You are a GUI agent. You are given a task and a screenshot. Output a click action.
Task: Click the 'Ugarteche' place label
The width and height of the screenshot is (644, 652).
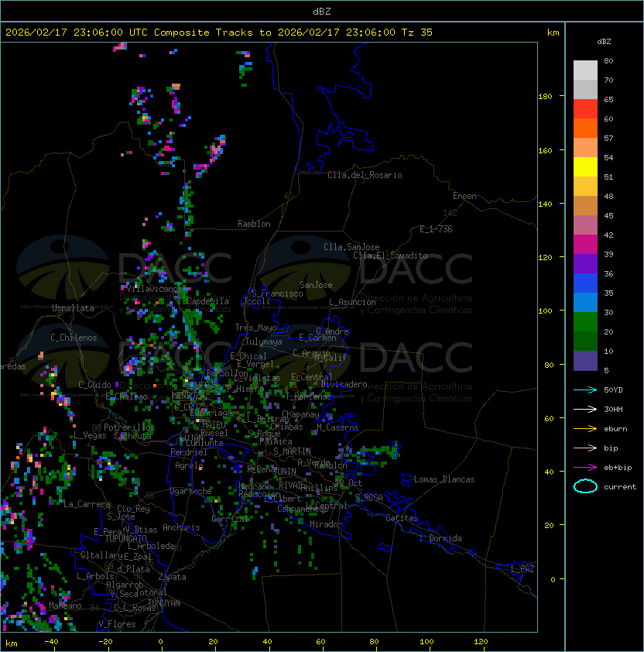(x=191, y=491)
